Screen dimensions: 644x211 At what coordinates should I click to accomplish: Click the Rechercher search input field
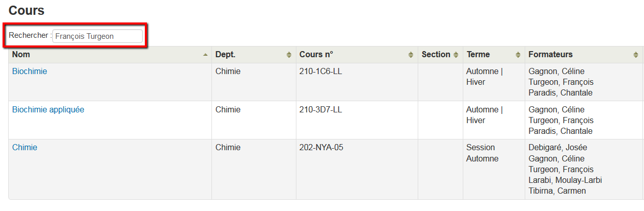click(97, 36)
